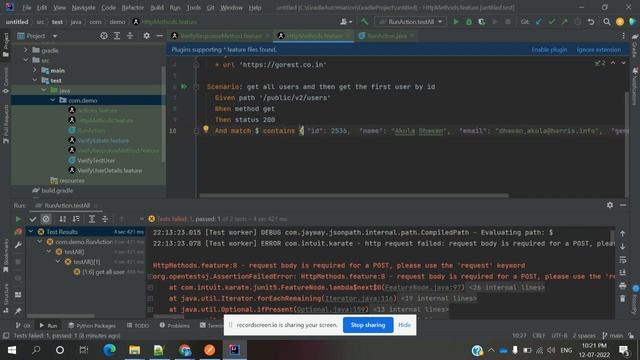This screenshot has width=640, height=360.
Task: Click the editor horizontal scrollbar
Action: pyautogui.click(x=354, y=196)
